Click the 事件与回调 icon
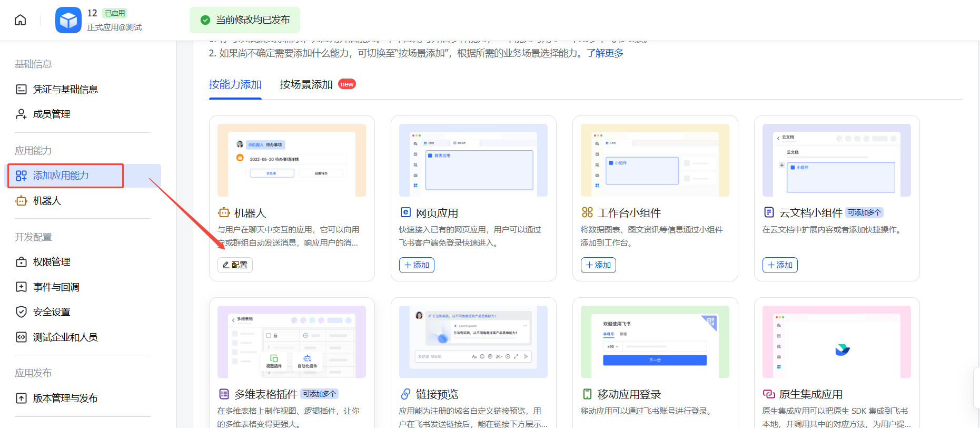 [x=21, y=287]
